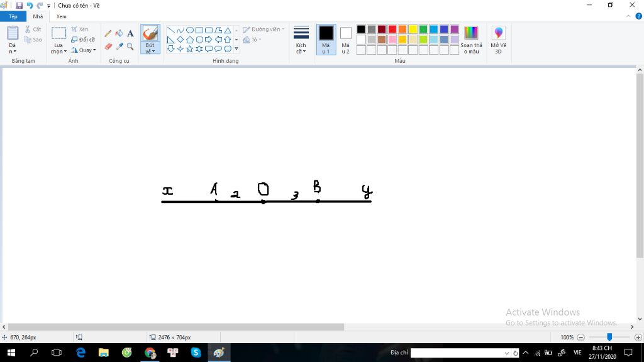The image size is (644, 362).
Task: Collapse the ribbon with the chevron
Action: (x=628, y=16)
